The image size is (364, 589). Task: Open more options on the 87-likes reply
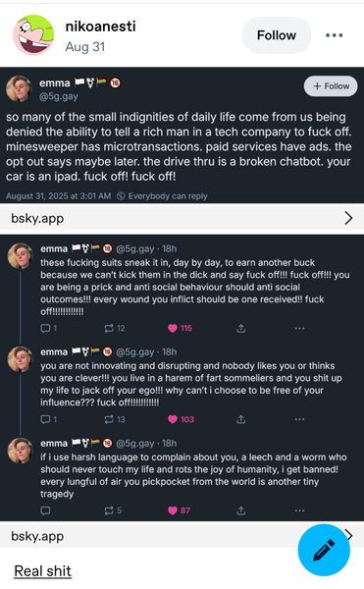(299, 510)
